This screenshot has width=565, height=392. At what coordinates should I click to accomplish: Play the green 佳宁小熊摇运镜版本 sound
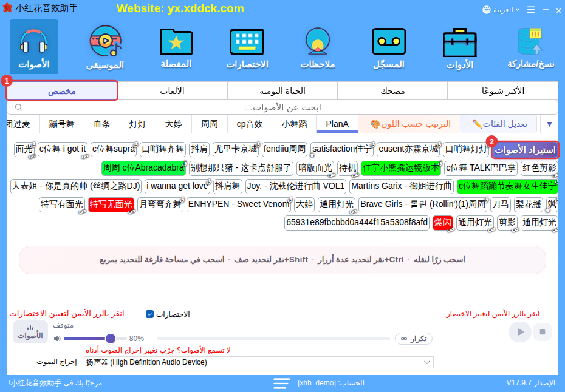[x=401, y=168]
